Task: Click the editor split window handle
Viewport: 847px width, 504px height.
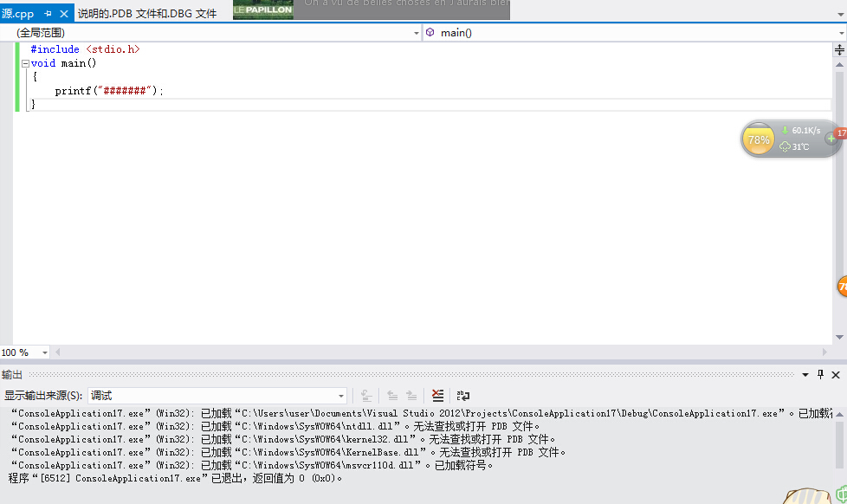Action: [x=839, y=50]
